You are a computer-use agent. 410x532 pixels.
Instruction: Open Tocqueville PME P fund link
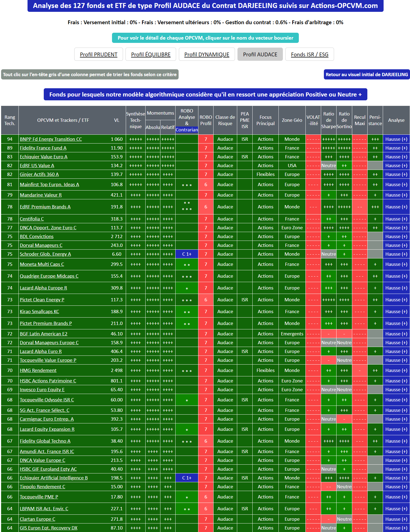click(x=39, y=497)
